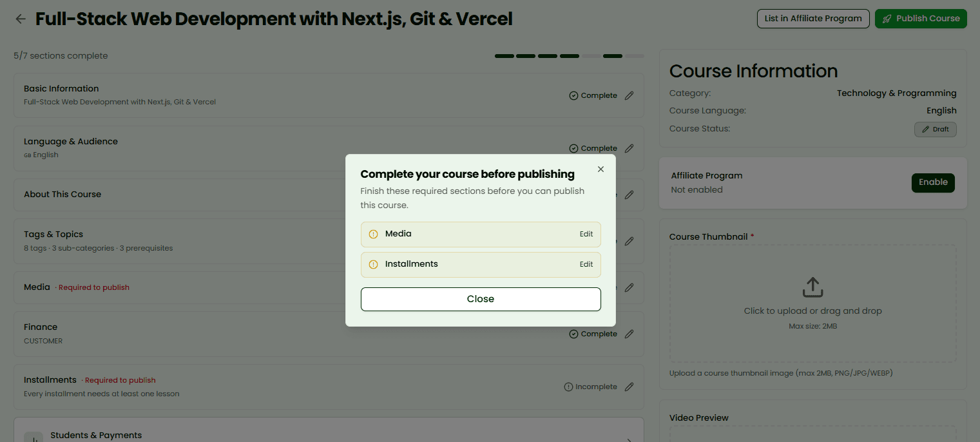Click the warning icon next to Media in dialog
Image resolution: width=980 pixels, height=442 pixels.
click(373, 234)
